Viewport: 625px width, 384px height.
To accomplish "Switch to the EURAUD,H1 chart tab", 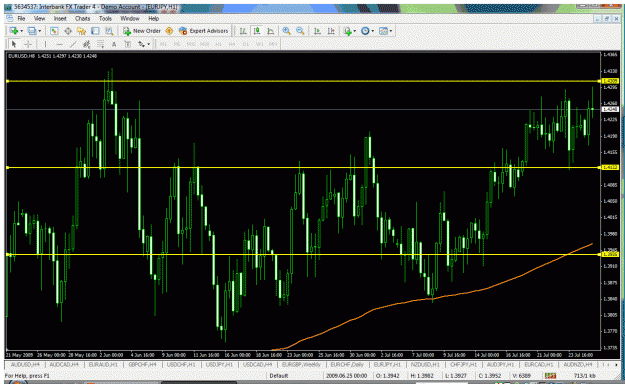I will coord(103,364).
